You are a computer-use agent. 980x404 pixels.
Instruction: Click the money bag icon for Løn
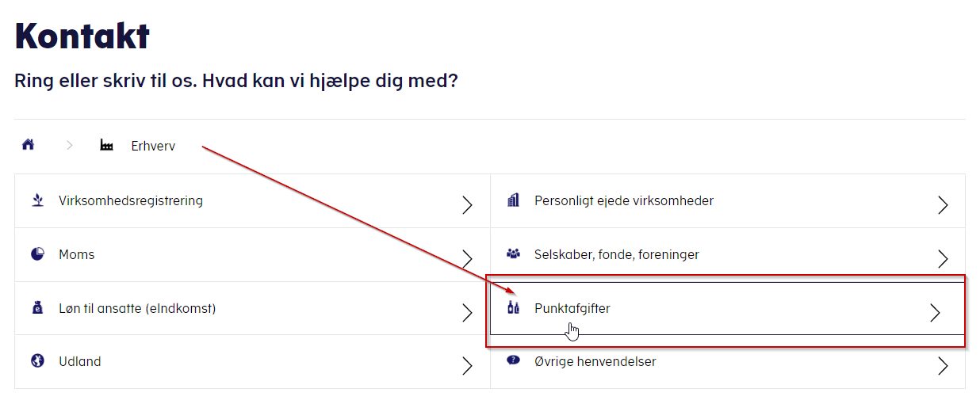coord(37,308)
